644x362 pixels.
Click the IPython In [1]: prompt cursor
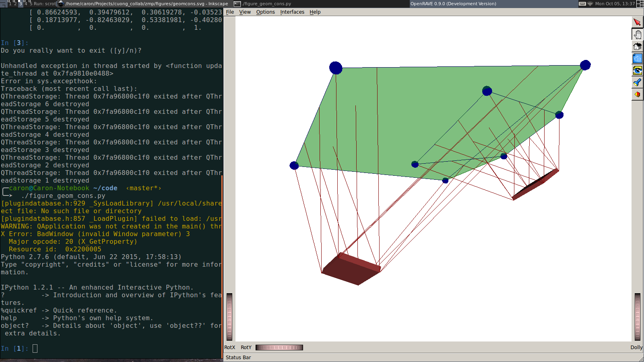[35, 349]
